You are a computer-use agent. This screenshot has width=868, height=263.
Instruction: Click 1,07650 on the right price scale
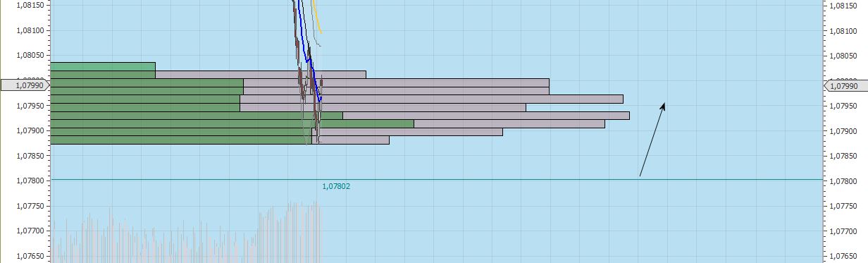(x=843, y=256)
